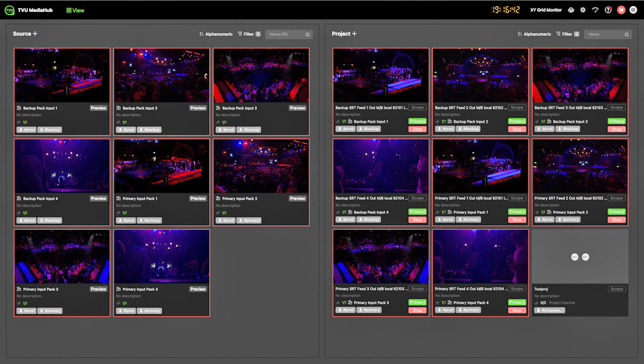Viewport: 644px width, 364px height.
Task: Open the speed gauge icon in header
Action: tap(595, 10)
